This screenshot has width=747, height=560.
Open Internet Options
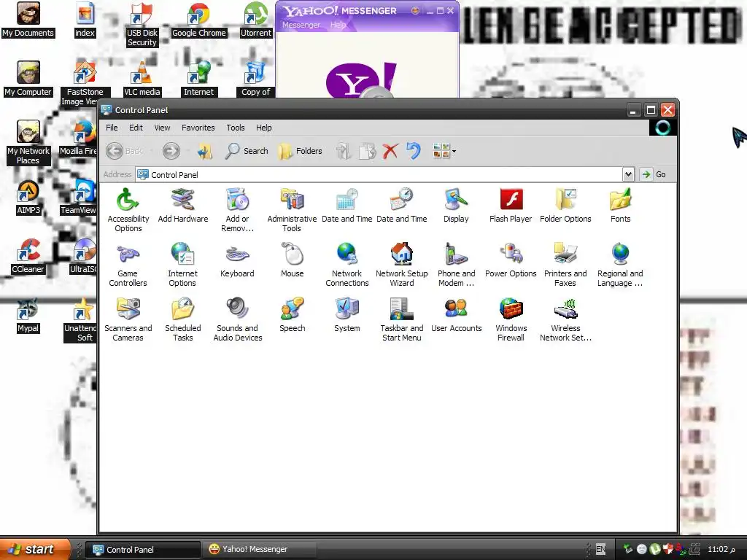[x=182, y=264]
